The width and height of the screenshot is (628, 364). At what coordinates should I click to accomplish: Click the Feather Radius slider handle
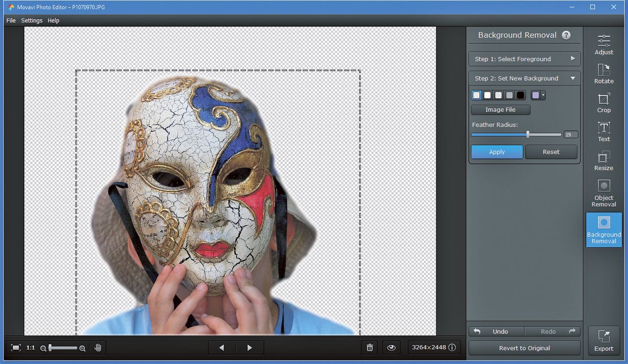click(528, 134)
